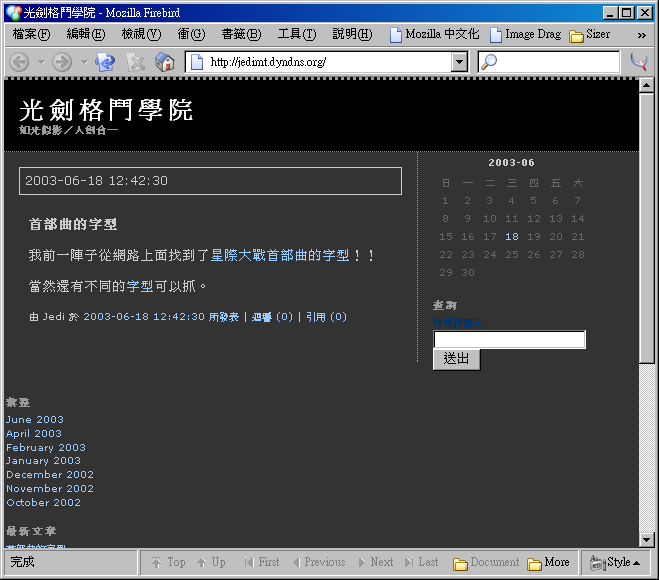Open the post permalink 2003-06-18 12:42:30 所發表

click(161, 316)
